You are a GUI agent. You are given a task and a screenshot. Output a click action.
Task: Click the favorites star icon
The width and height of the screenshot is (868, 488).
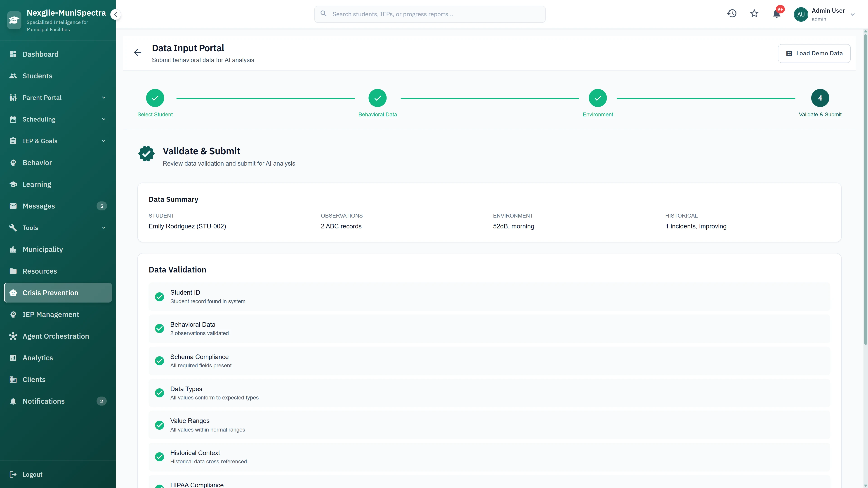pyautogui.click(x=754, y=14)
